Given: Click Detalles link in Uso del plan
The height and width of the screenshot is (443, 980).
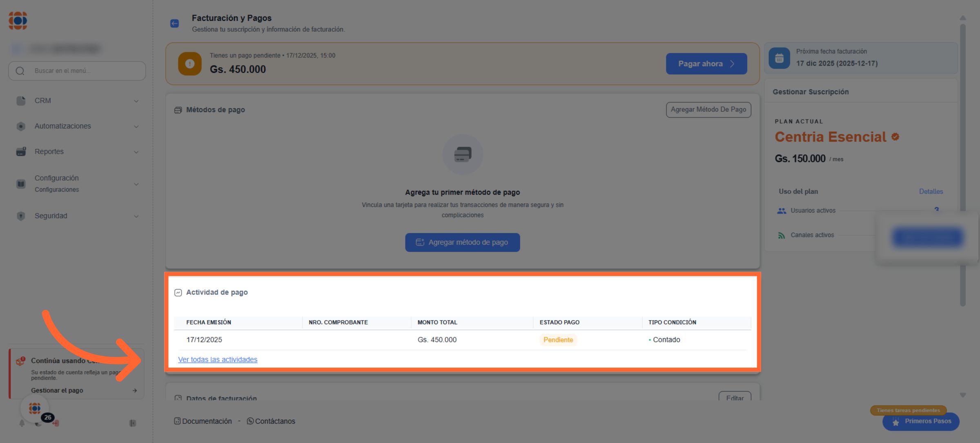Looking at the screenshot, I should coord(931,191).
